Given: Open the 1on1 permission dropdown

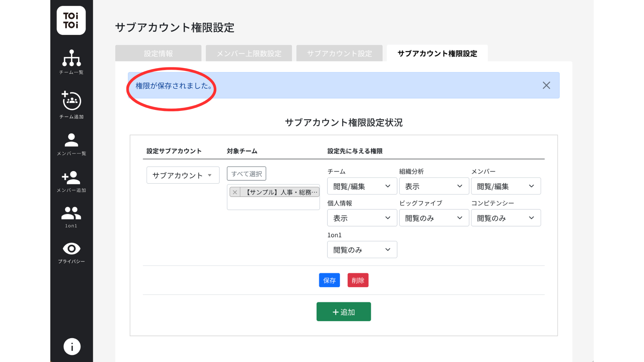Looking at the screenshot, I should [362, 250].
